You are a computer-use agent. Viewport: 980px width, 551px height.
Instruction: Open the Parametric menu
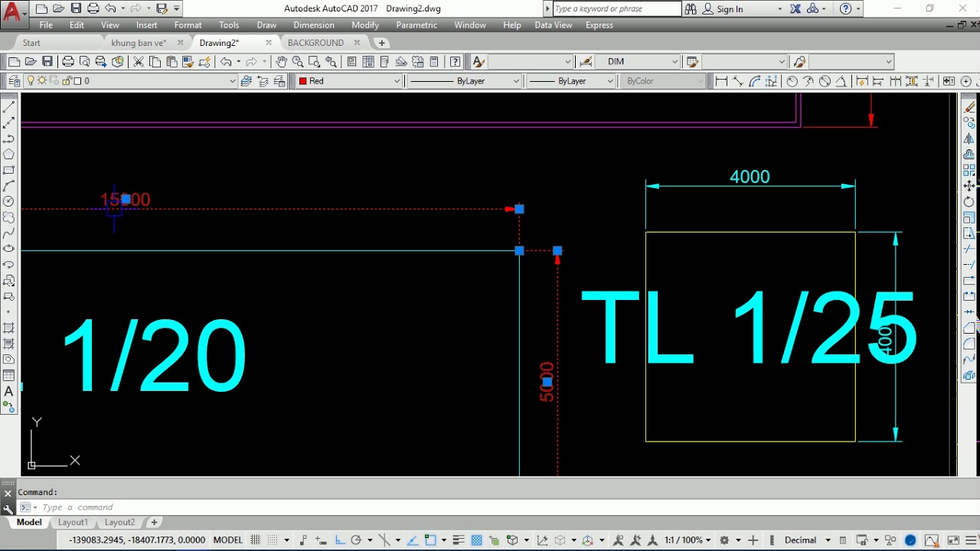click(416, 25)
